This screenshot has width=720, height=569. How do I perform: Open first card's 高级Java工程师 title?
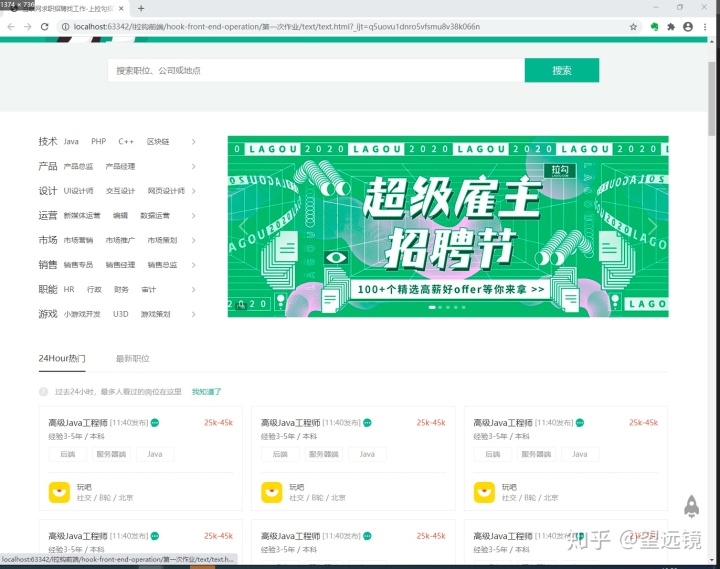[78, 423]
